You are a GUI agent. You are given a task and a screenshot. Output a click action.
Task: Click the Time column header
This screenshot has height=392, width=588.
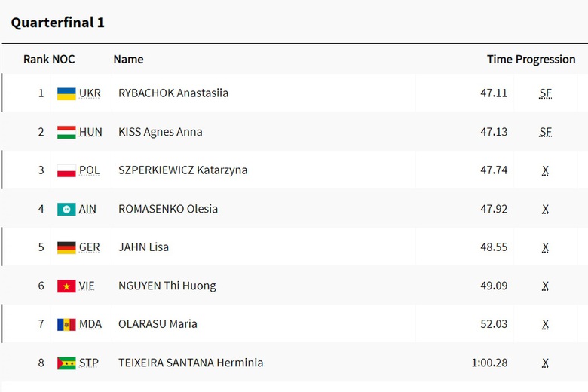click(499, 59)
